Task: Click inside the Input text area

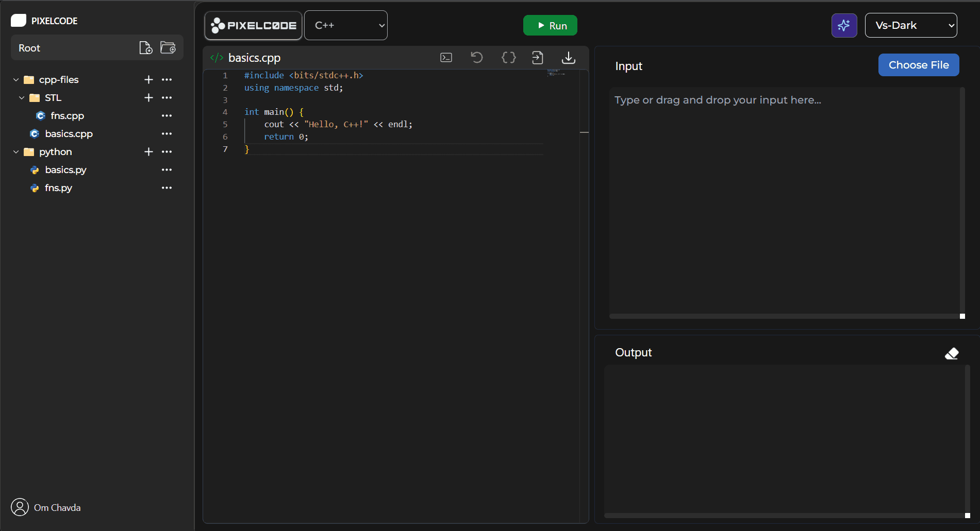Action: click(784, 201)
